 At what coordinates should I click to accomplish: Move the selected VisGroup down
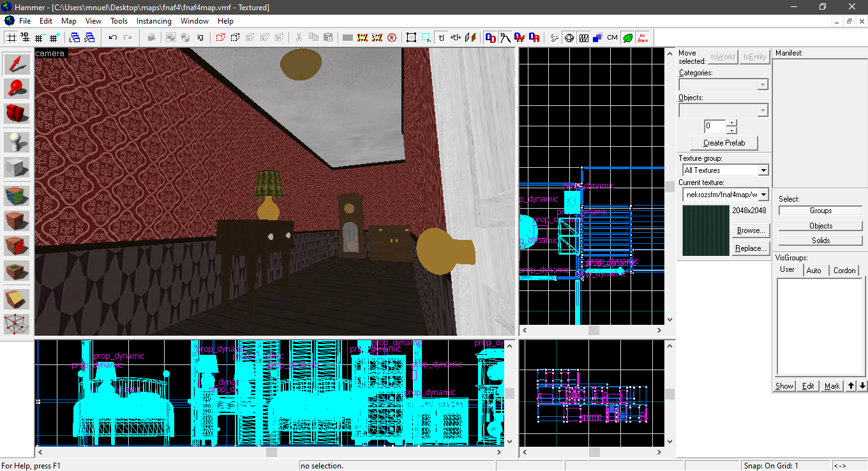coord(862,386)
